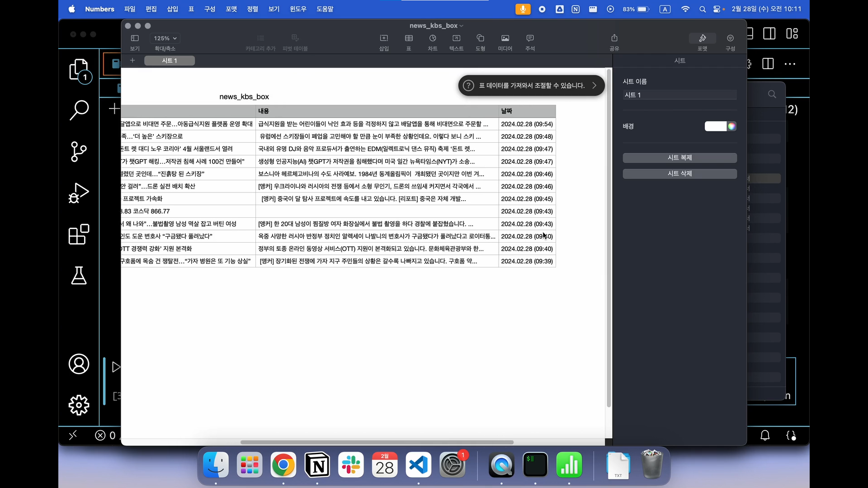Click the Share (공유) toolbar icon
The width and height of the screenshot is (868, 488).
point(614,38)
